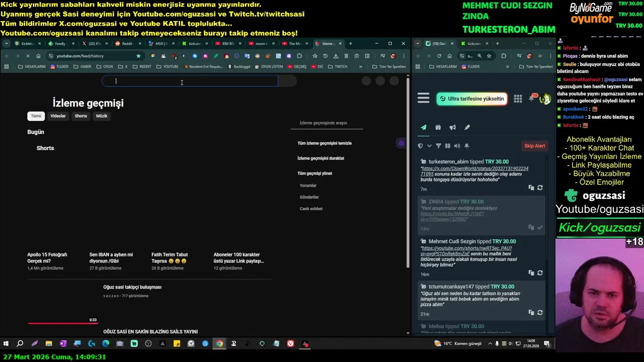This screenshot has height=362, width=644.
Task: Pause alerts with the pause icon
Action: coord(447,146)
